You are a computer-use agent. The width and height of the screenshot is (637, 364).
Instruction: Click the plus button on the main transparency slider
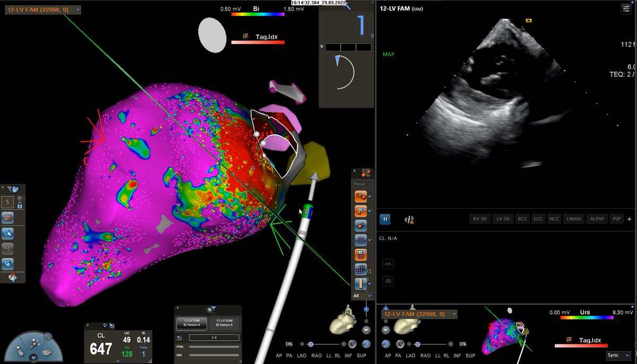pyautogui.click(x=343, y=344)
